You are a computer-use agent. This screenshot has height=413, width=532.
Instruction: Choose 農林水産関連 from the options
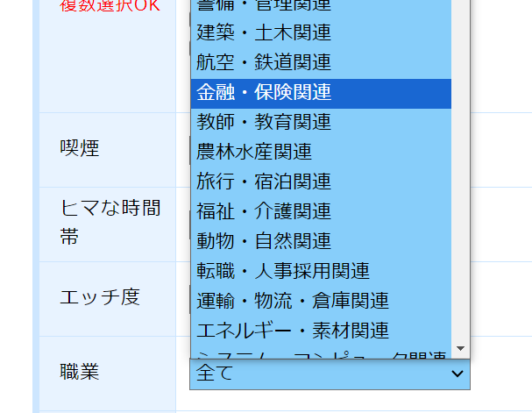coord(254,152)
